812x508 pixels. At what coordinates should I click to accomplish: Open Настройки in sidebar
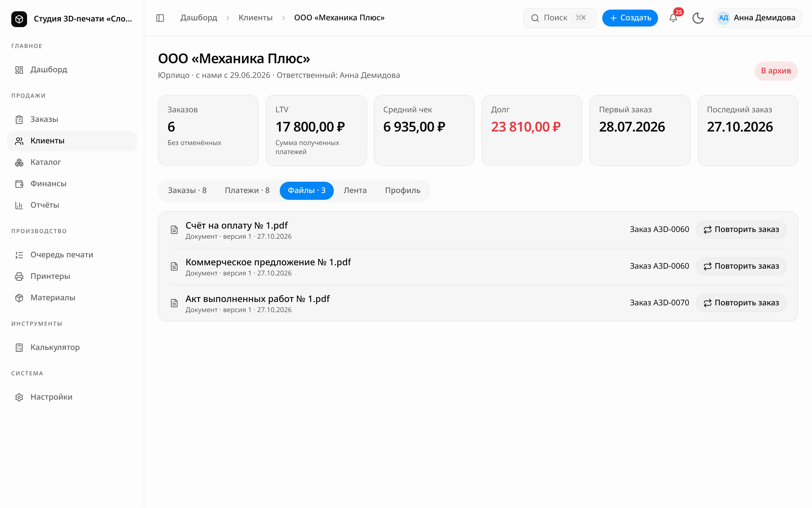[72, 397]
